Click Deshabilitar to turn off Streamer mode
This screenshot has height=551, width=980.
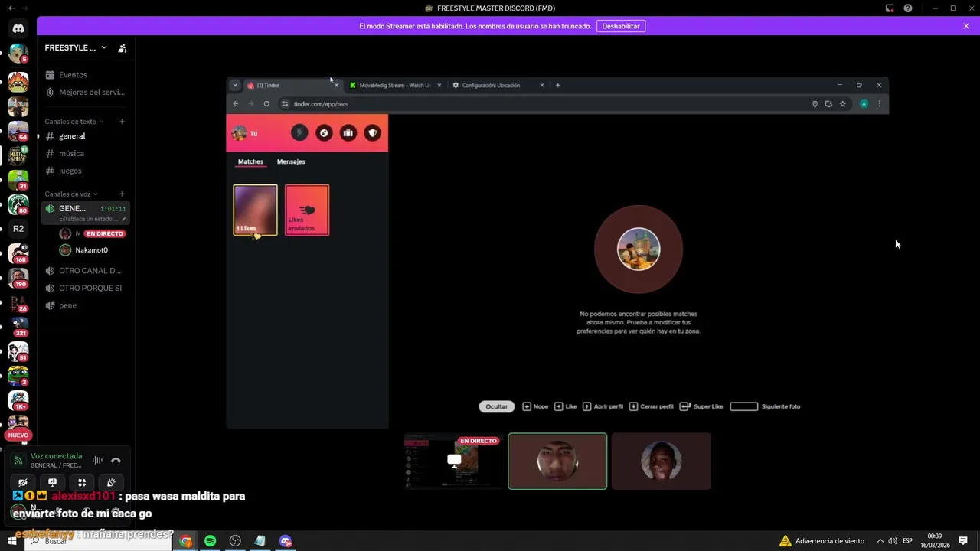621,26
